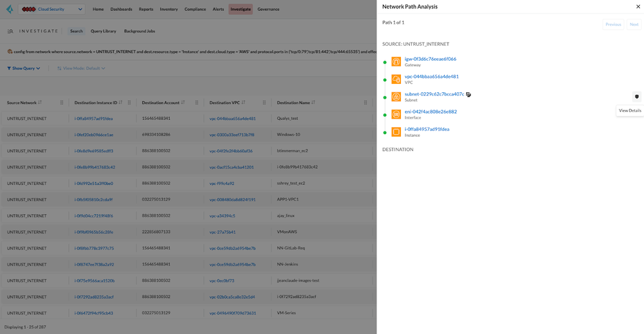Click the View Details tooltip label
This screenshot has height=334, width=644.
pyautogui.click(x=630, y=110)
